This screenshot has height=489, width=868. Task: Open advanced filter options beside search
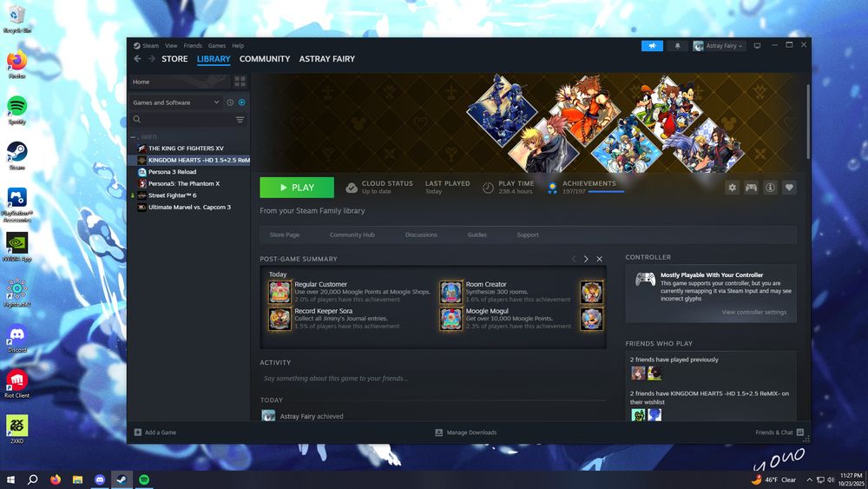click(240, 120)
